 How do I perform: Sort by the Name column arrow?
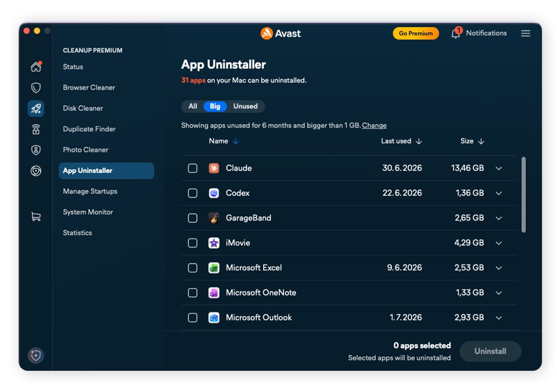click(235, 141)
